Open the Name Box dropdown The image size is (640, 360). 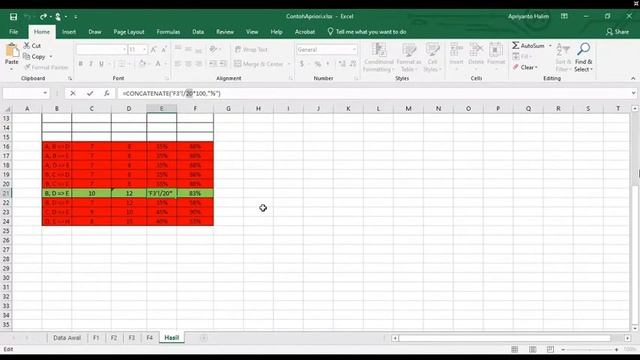click(x=45, y=93)
